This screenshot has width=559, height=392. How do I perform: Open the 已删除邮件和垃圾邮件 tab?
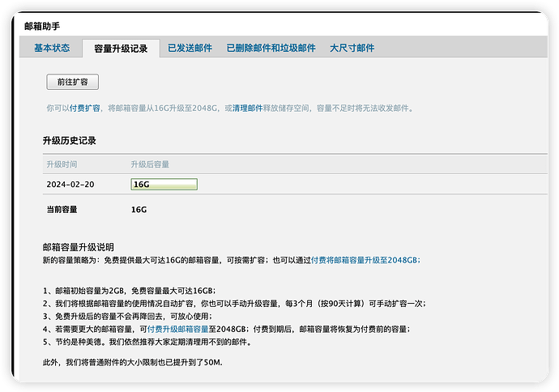[x=271, y=48]
